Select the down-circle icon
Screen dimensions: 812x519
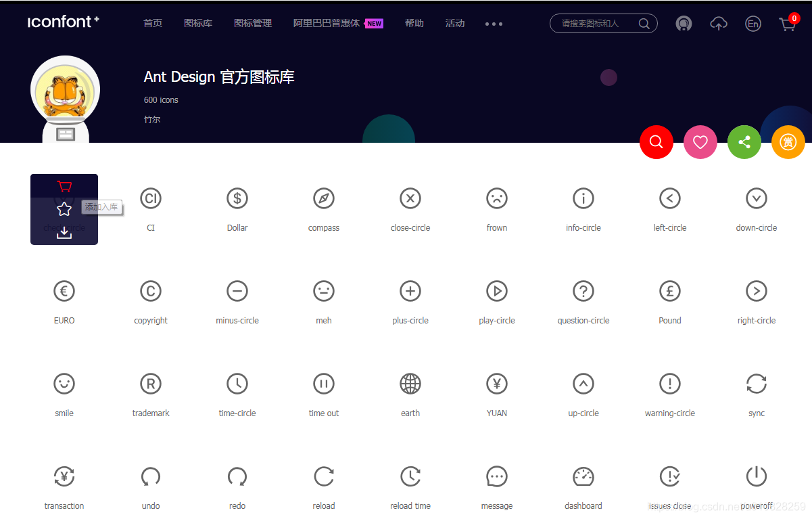click(x=757, y=198)
